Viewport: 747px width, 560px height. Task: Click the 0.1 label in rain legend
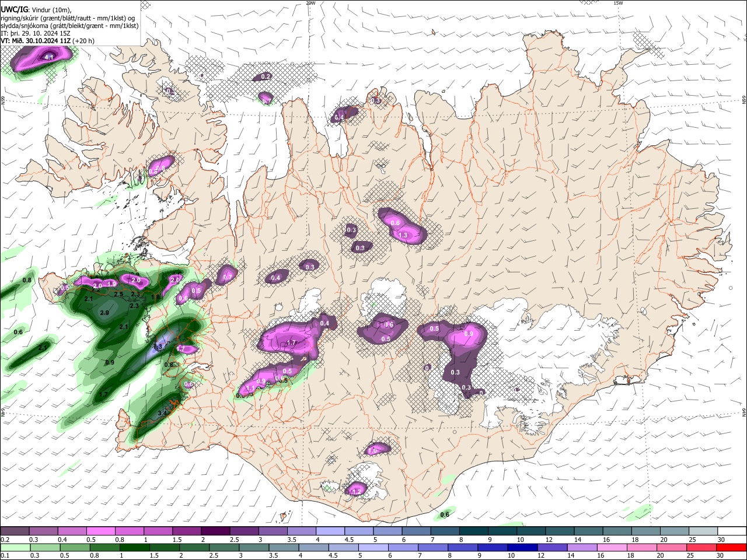(4, 556)
